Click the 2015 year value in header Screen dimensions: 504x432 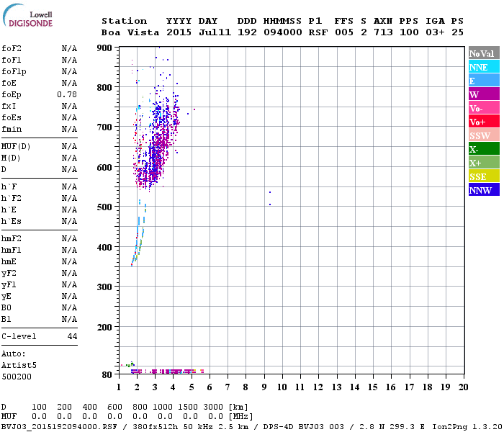pyautogui.click(x=179, y=32)
